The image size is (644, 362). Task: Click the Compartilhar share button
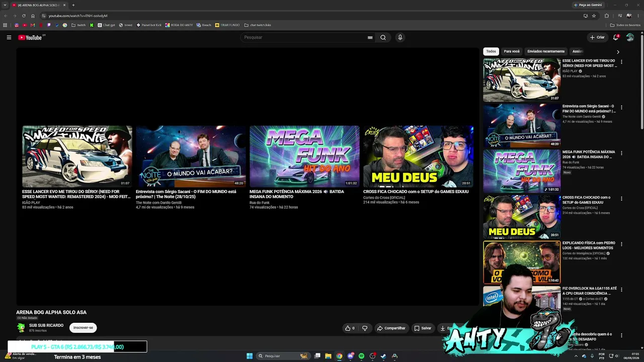click(x=391, y=328)
